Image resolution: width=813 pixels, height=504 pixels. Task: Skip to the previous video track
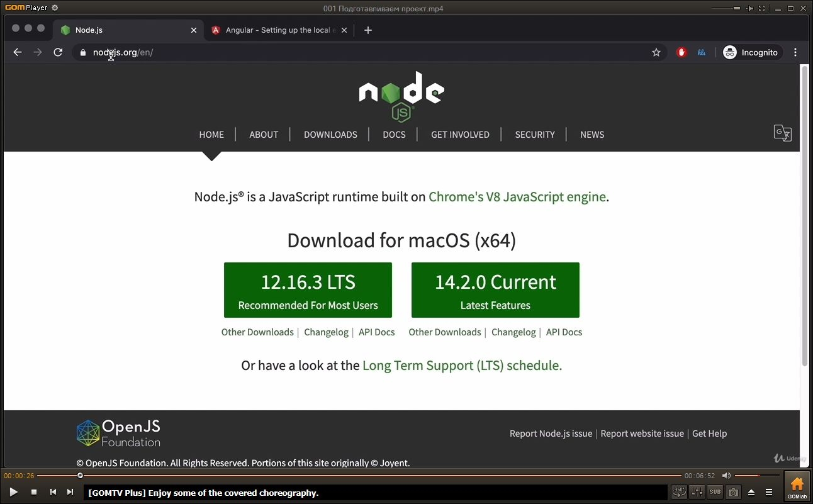53,492
